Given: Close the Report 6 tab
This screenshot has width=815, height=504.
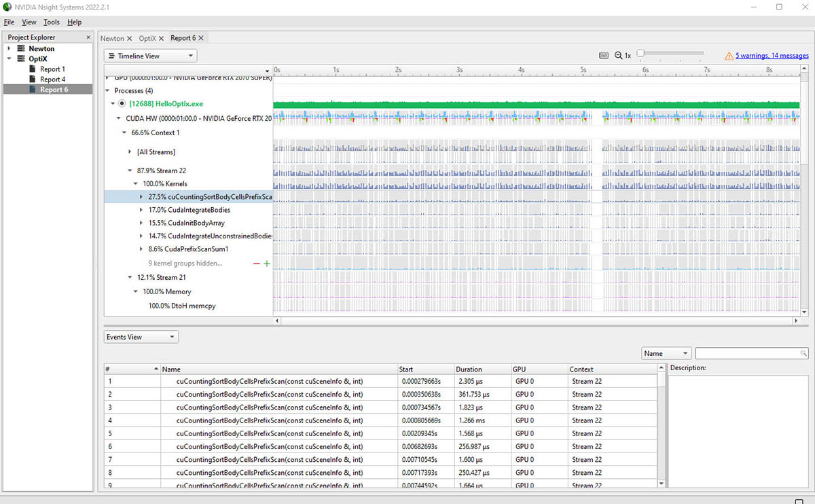Looking at the screenshot, I should (x=201, y=39).
